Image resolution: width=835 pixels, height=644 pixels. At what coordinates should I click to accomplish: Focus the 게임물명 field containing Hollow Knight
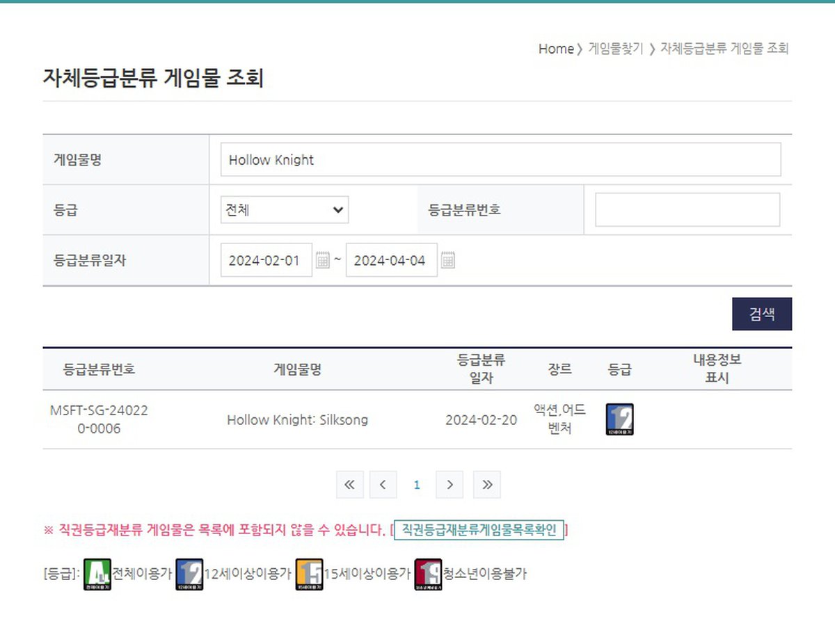[x=500, y=160]
